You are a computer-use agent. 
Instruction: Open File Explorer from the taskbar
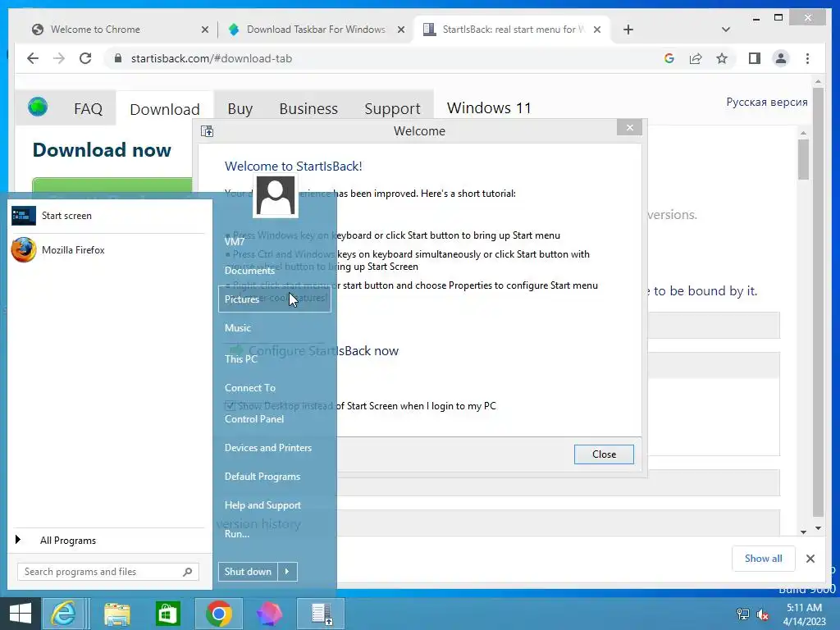[x=116, y=614]
